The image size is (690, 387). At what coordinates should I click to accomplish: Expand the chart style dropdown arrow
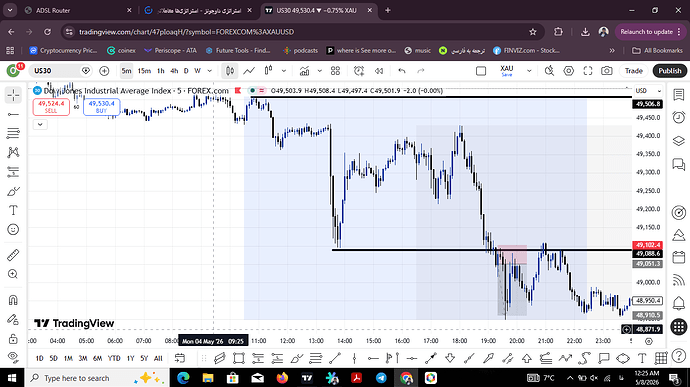pyautogui.click(x=284, y=71)
